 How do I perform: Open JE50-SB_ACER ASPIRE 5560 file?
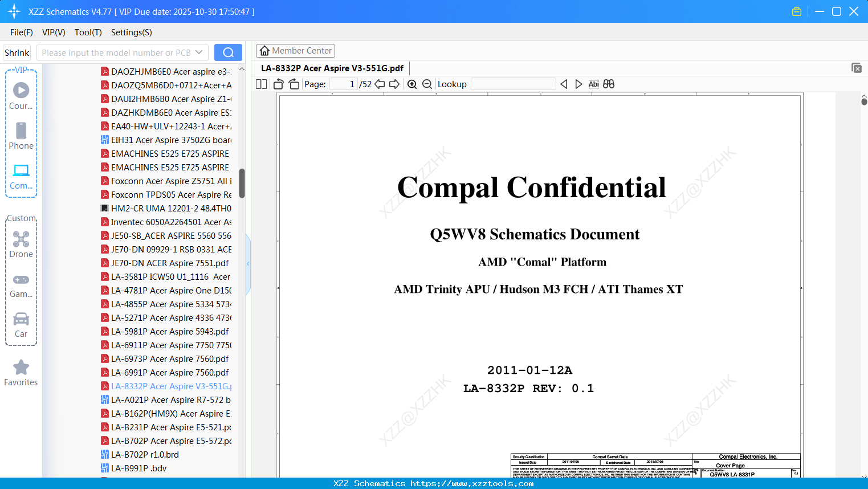pos(166,236)
